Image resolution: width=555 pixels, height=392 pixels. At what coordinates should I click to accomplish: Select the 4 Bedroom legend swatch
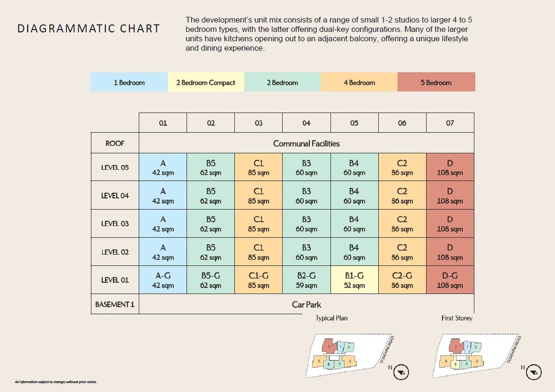pyautogui.click(x=359, y=82)
